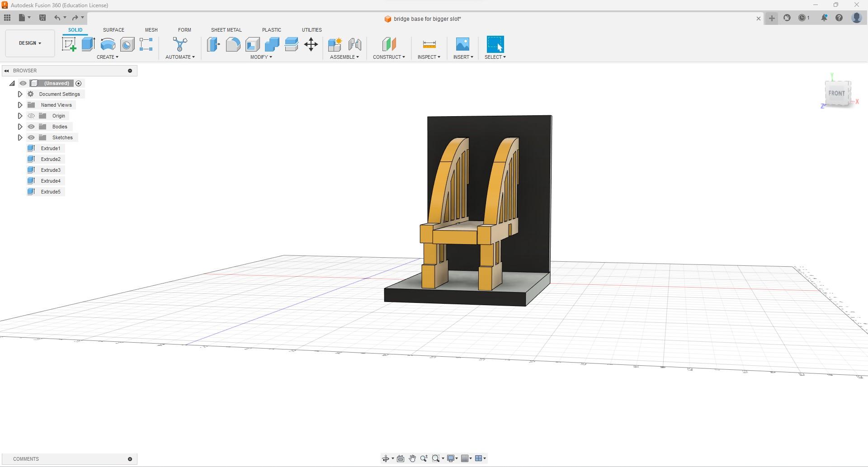Viewport: 868px width, 467px height.
Task: Switch to the MESH tab
Action: 151,30
